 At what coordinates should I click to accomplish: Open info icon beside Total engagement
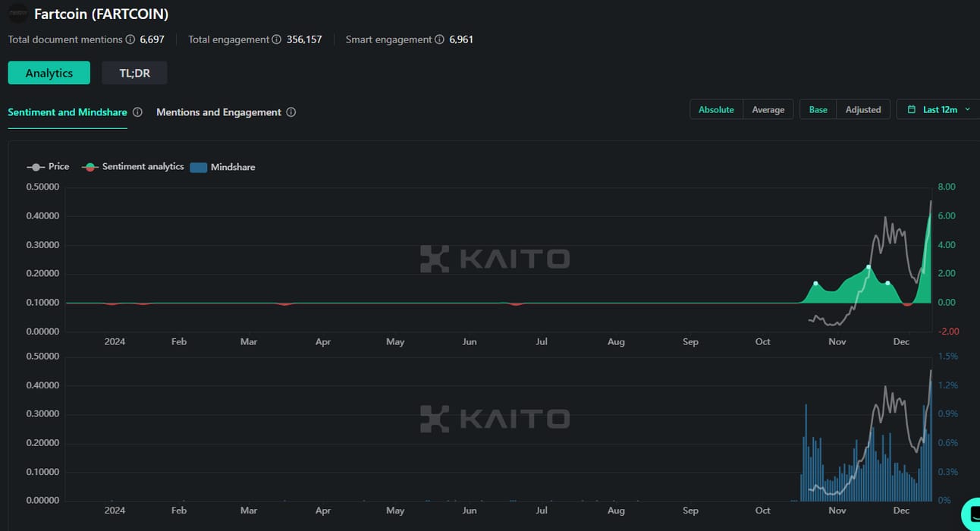click(x=277, y=39)
